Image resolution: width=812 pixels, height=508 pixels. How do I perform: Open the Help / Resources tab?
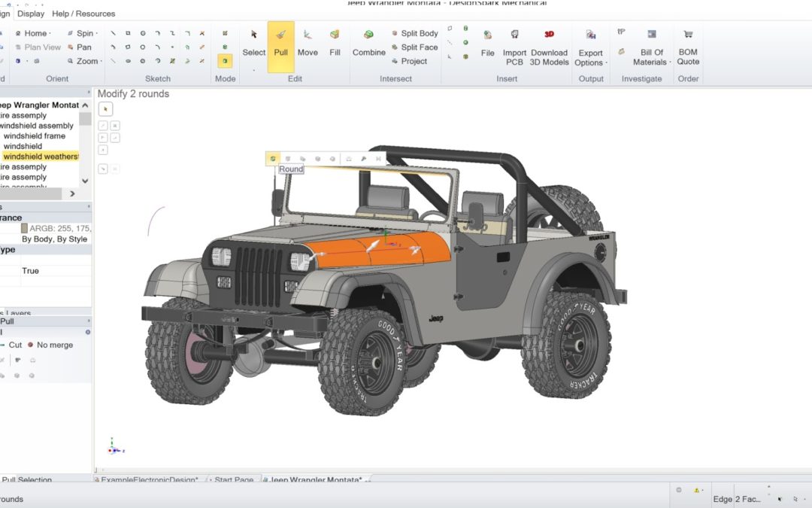point(83,14)
